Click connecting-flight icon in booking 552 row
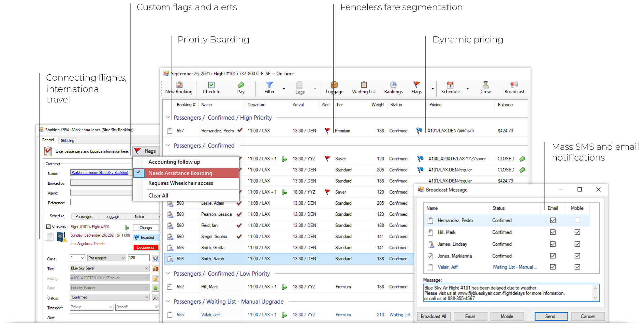 tap(285, 287)
